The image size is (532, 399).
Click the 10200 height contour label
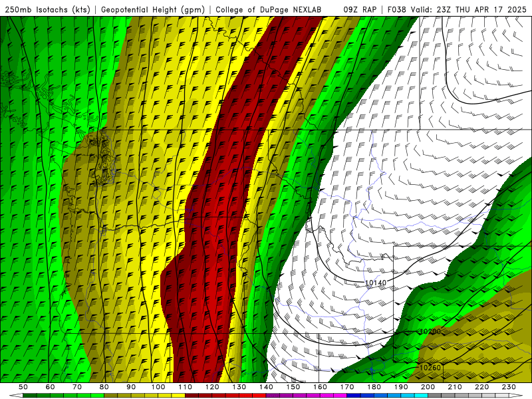(430, 331)
